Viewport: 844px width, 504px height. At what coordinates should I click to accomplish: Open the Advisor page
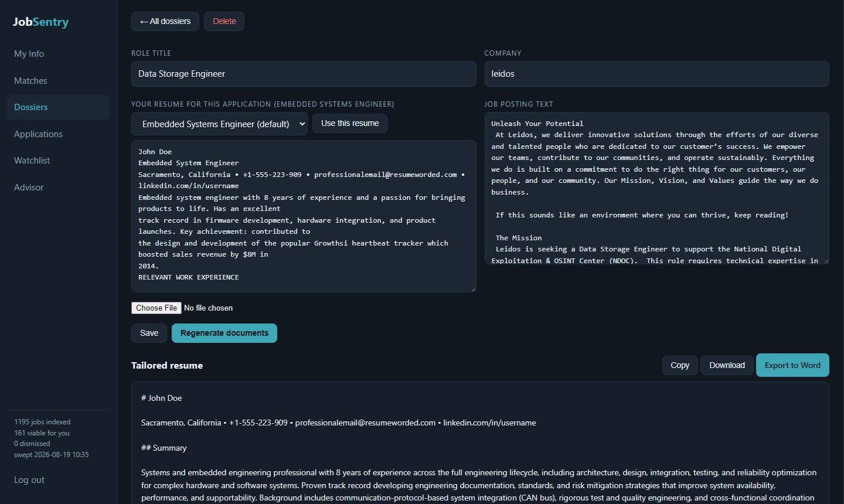(x=58, y=188)
